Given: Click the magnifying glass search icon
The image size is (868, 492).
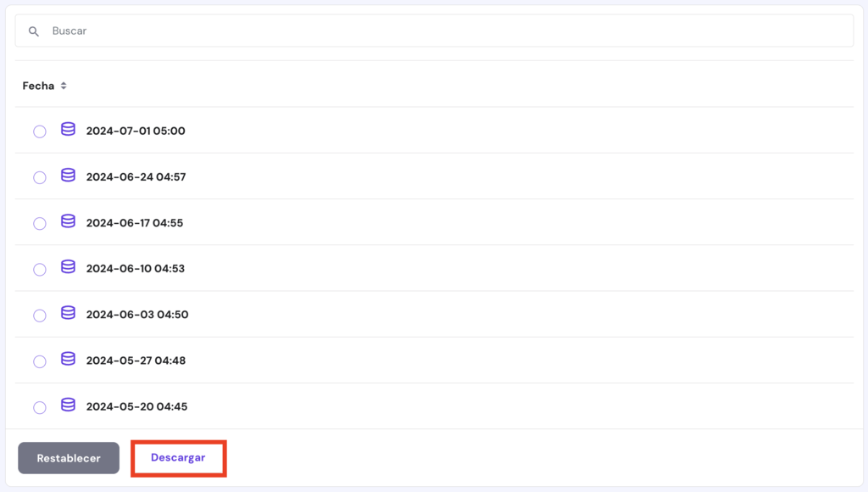Looking at the screenshot, I should 33,31.
